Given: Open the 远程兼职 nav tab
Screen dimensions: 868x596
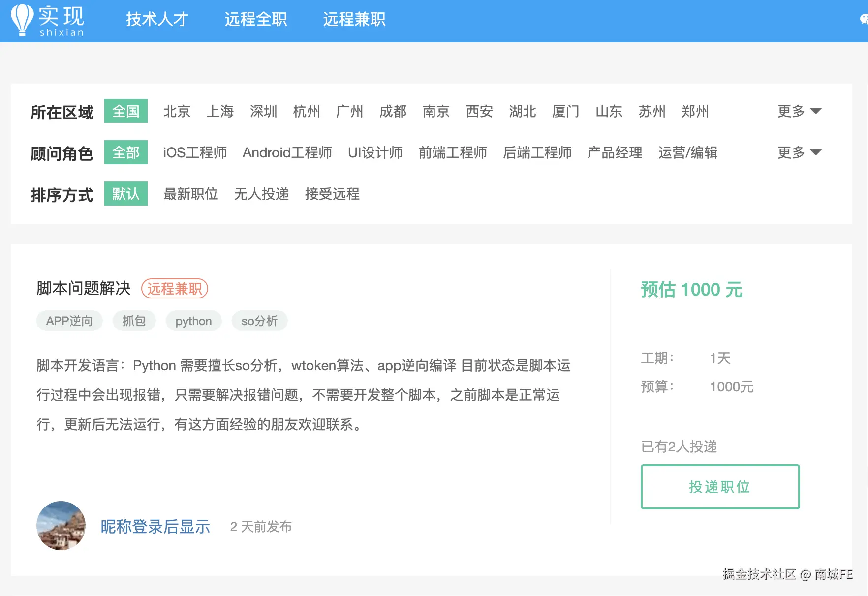Looking at the screenshot, I should 354,19.
